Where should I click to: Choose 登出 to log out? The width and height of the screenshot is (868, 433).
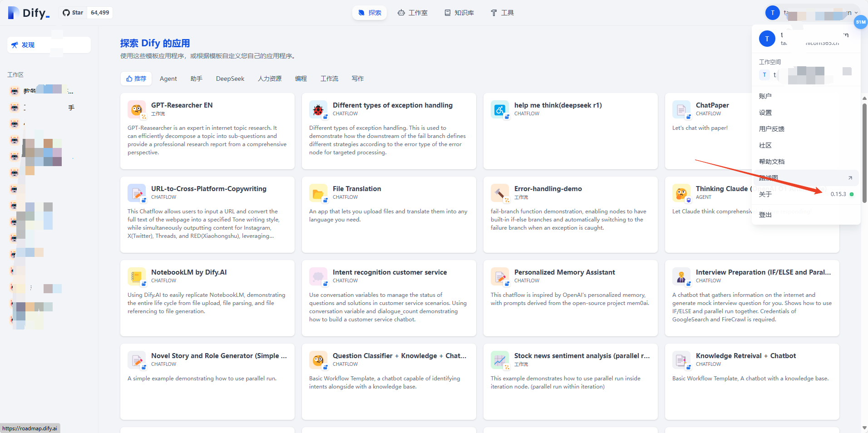806,215
